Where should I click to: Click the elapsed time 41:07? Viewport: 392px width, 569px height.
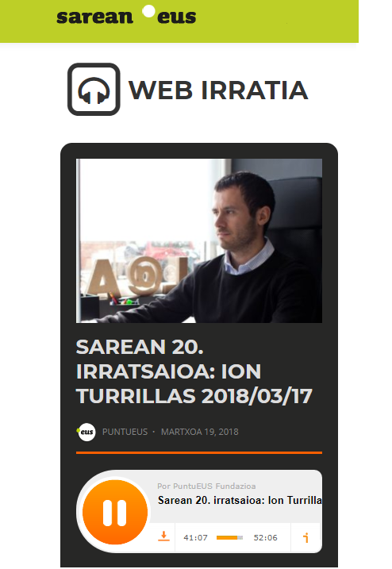(195, 537)
